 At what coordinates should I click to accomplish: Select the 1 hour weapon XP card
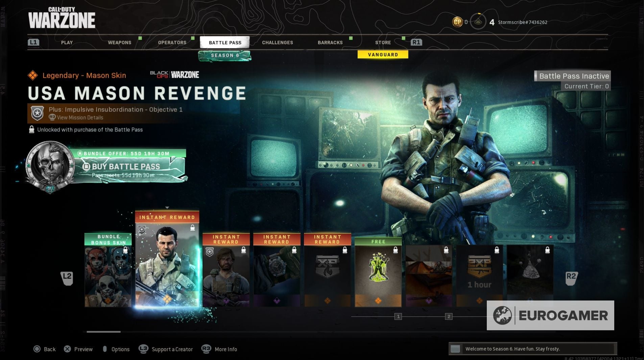coord(480,276)
